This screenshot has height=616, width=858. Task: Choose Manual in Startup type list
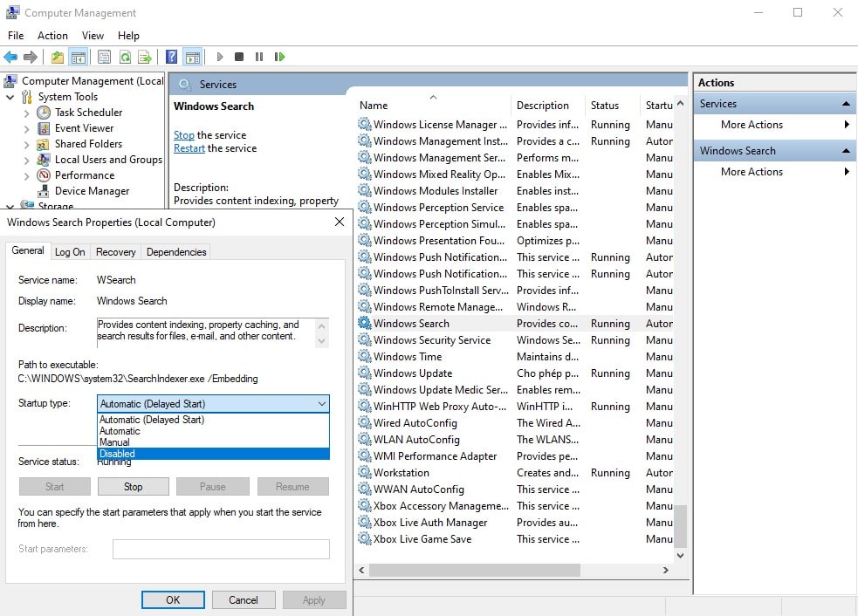(213, 442)
